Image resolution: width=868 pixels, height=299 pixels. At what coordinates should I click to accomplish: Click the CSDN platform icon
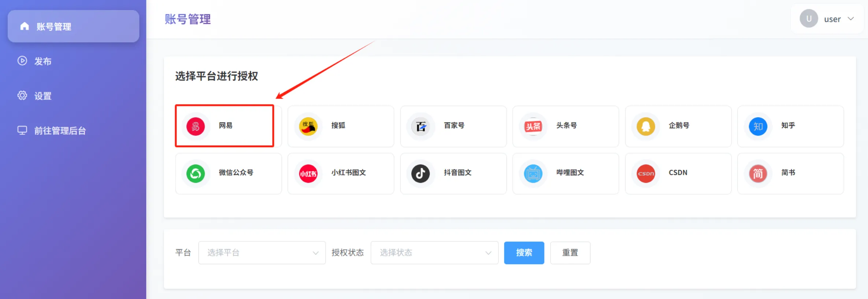(x=646, y=173)
